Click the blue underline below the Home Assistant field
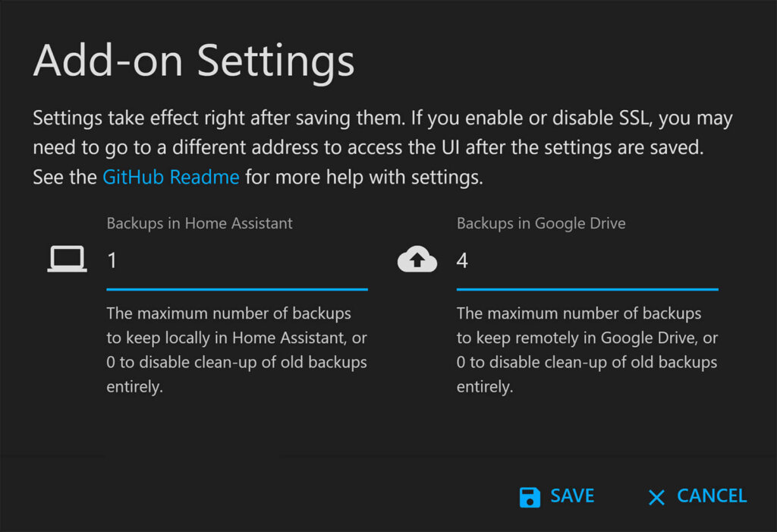The width and height of the screenshot is (777, 532). click(237, 289)
